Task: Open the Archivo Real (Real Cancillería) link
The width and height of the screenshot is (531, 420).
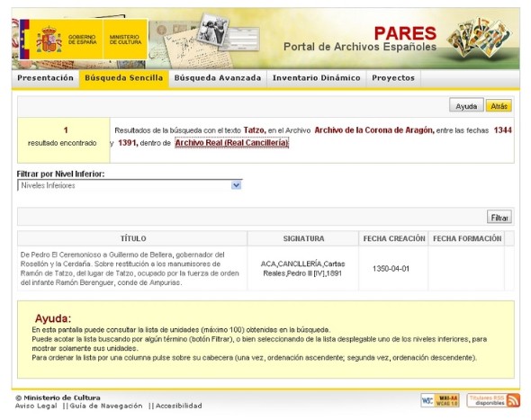Action: tap(232, 143)
